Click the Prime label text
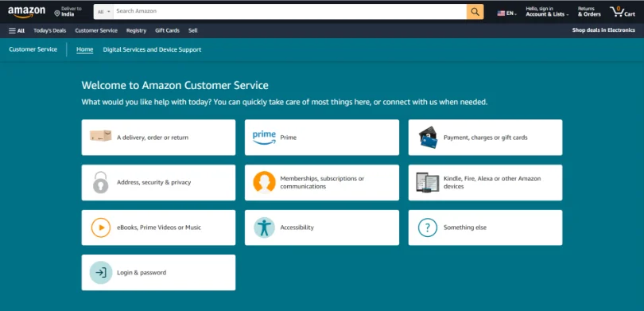Viewport: 644px width, 311px height. pyautogui.click(x=288, y=138)
